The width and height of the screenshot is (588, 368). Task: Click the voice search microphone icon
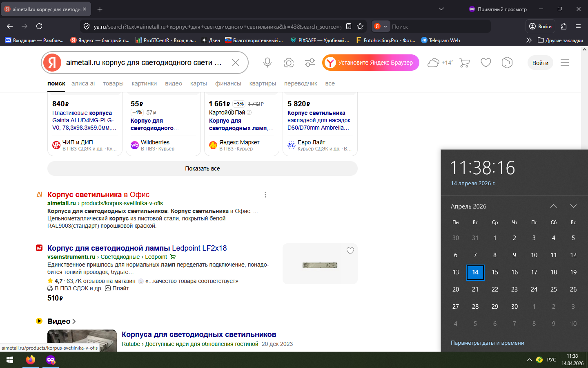267,63
